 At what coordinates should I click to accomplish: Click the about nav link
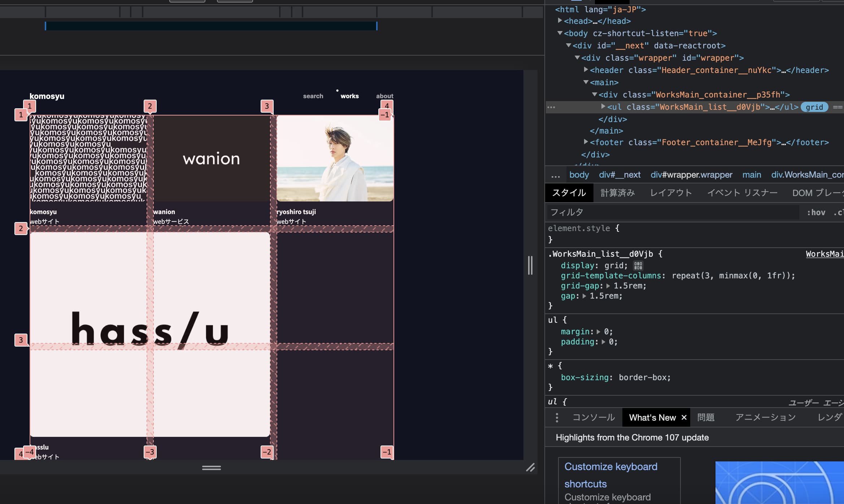coord(384,96)
